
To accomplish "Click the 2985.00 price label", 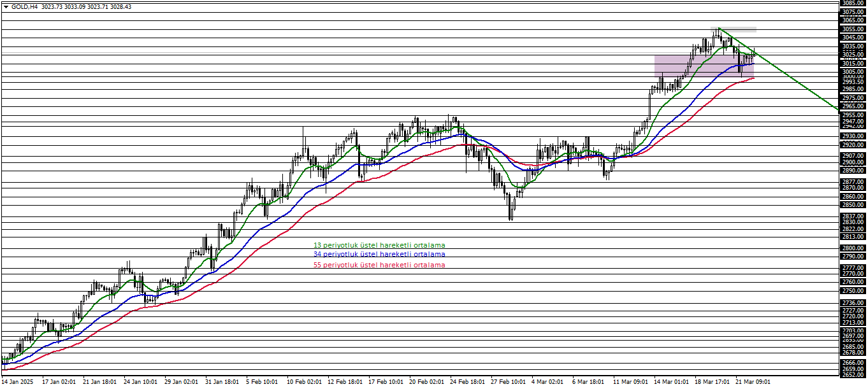I will pyautogui.click(x=852, y=89).
